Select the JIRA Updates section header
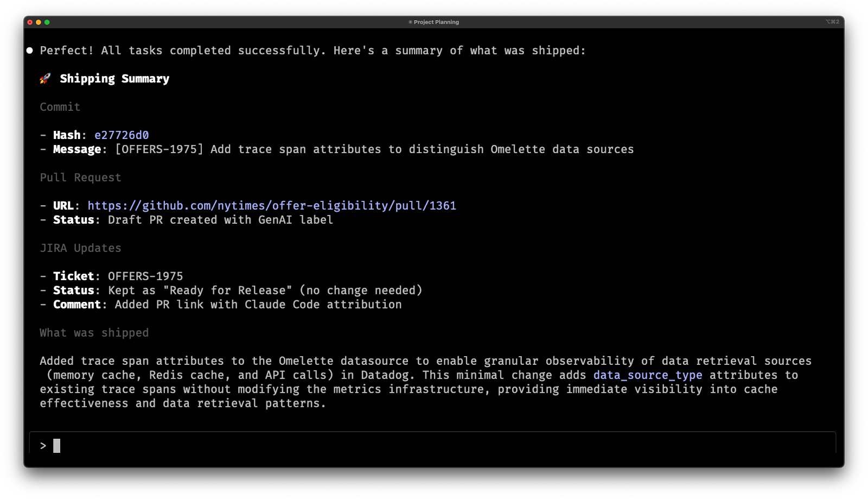Screen dimensions: 868x499 pos(80,248)
